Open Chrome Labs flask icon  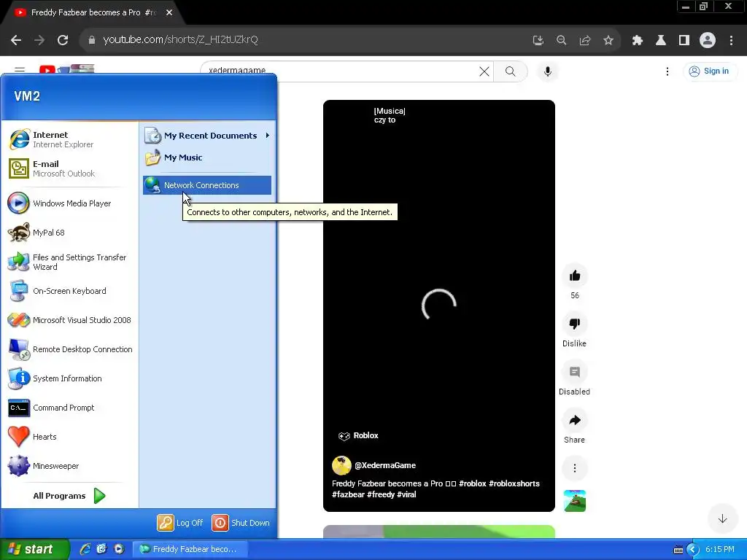(661, 41)
